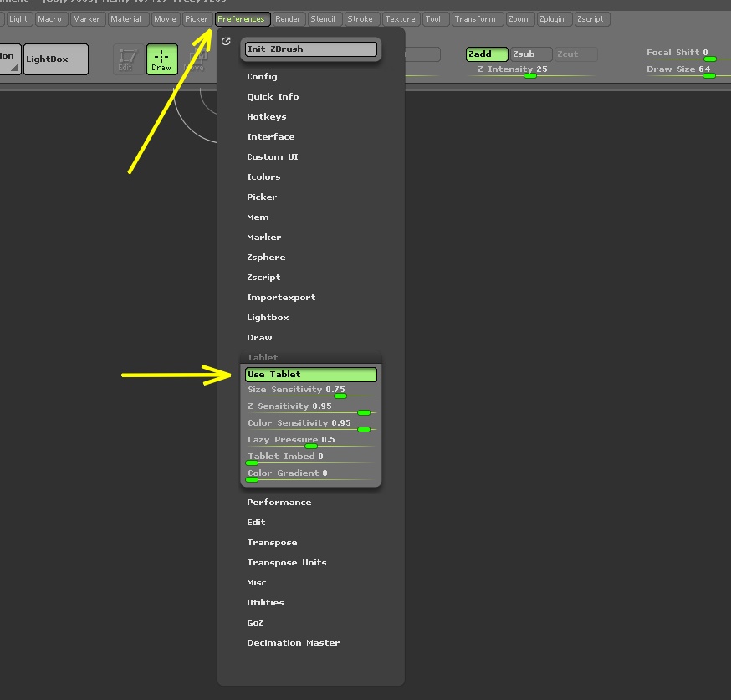This screenshot has width=731, height=700.
Task: Expand the Quick Info section
Action: click(273, 96)
